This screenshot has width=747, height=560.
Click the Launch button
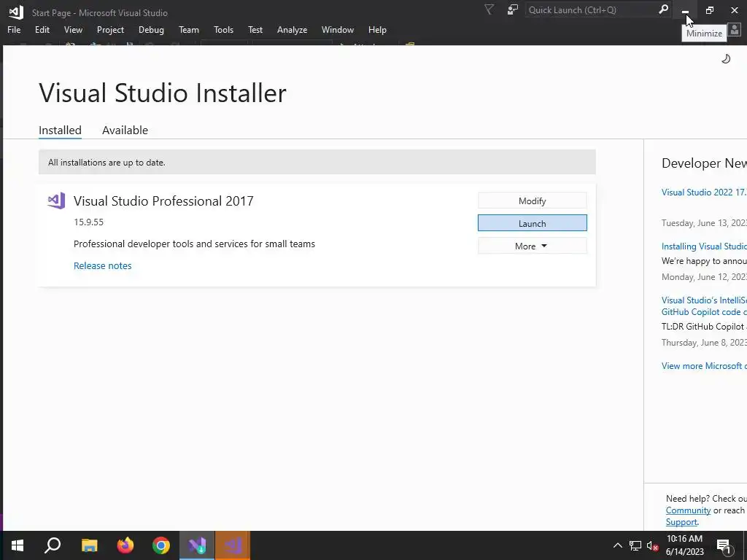click(532, 223)
